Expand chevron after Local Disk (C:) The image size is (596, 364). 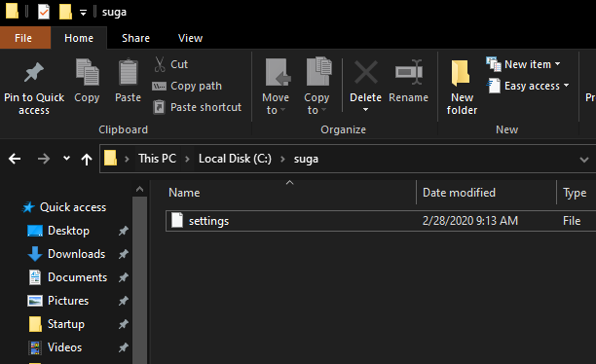click(x=282, y=159)
